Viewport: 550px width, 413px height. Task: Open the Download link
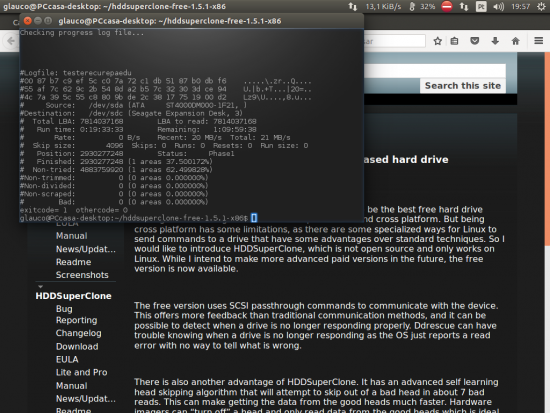pyautogui.click(x=77, y=347)
